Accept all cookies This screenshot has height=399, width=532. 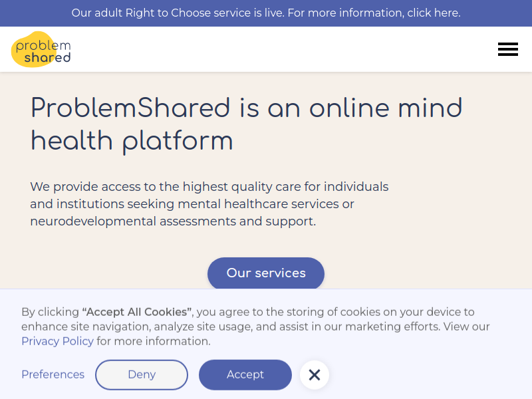(x=245, y=374)
